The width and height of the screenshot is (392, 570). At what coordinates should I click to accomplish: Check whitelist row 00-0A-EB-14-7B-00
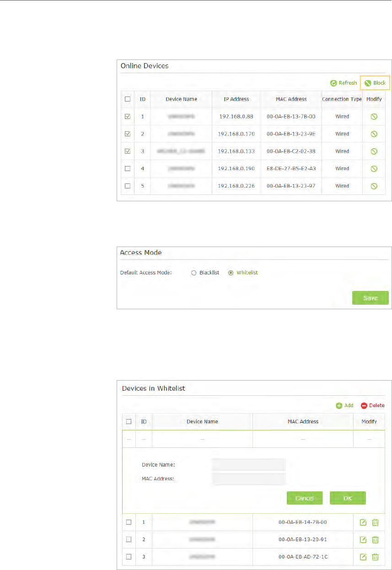[x=129, y=522]
